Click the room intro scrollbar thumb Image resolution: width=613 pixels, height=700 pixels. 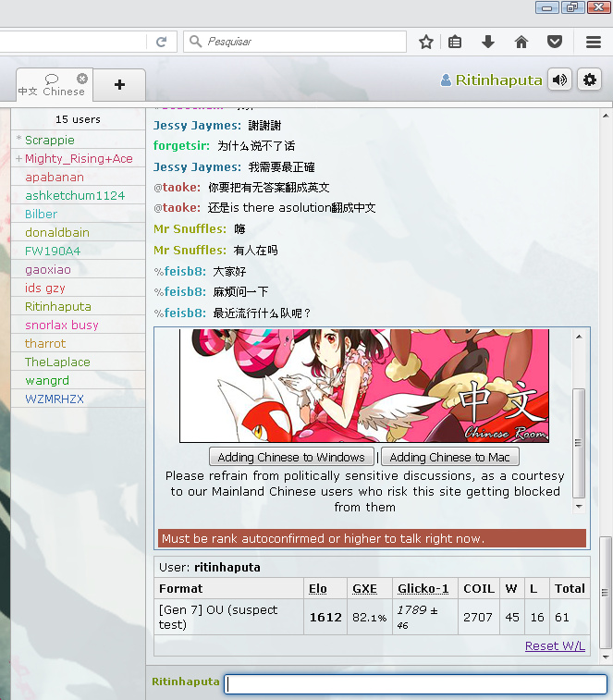click(579, 443)
